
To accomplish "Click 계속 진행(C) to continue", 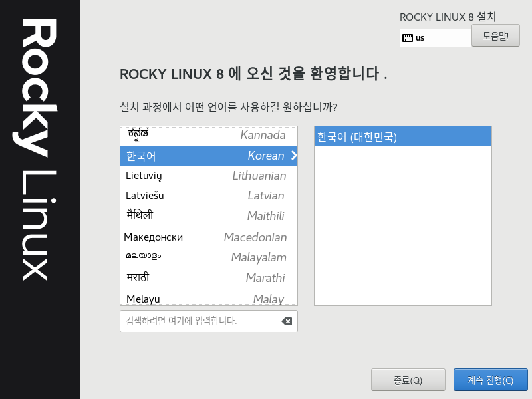I will click(x=491, y=380).
